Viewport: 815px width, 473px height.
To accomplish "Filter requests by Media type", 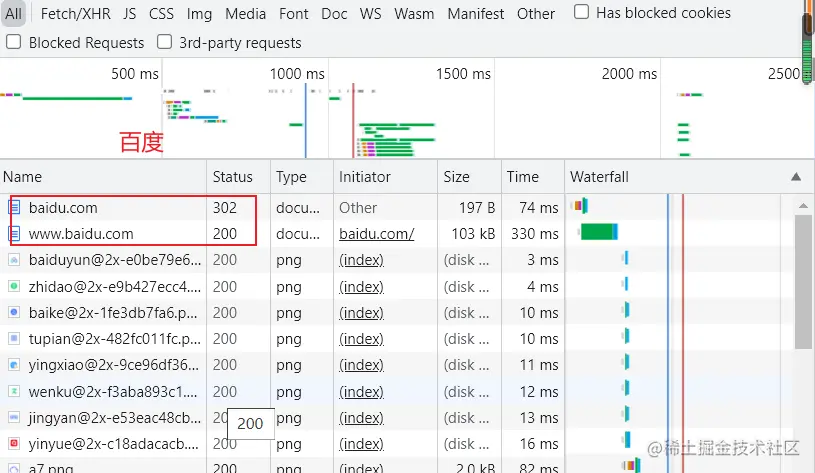I will pos(245,14).
